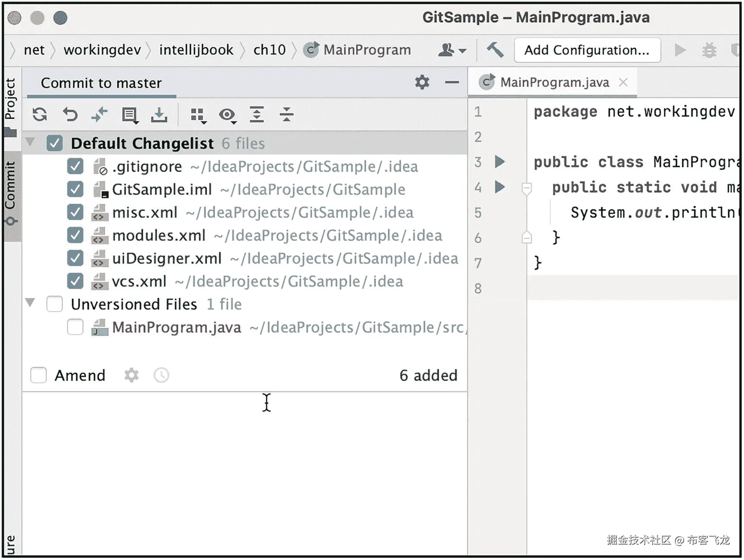
Task: Enable the Amend checkbox
Action: click(x=38, y=375)
